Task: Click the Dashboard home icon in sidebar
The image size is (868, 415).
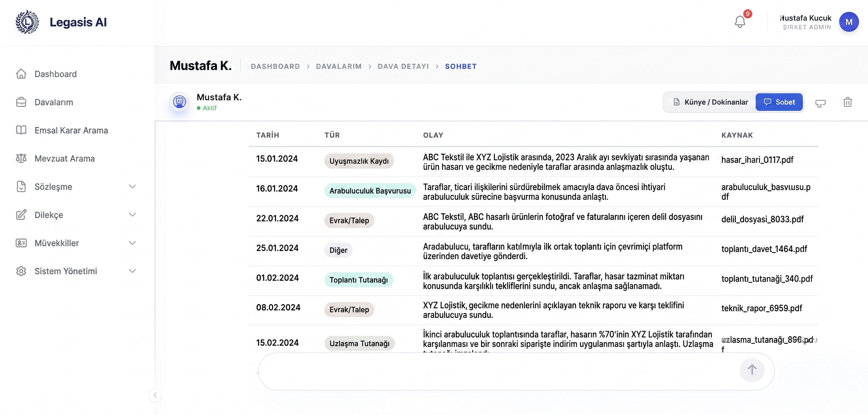Action: pyautogui.click(x=21, y=74)
